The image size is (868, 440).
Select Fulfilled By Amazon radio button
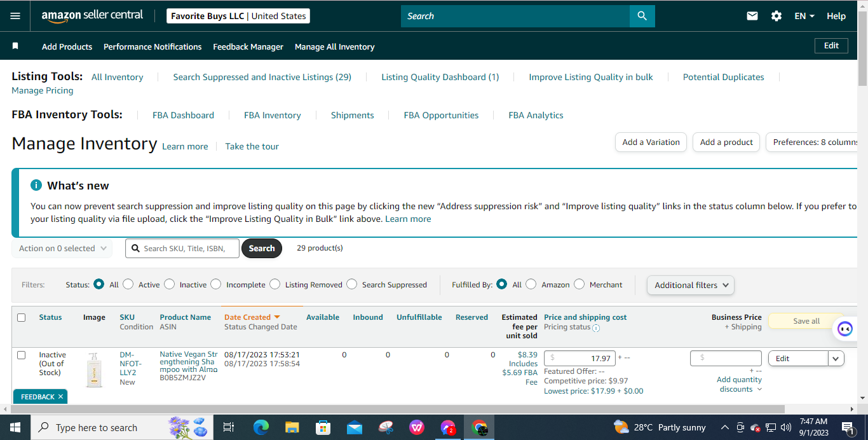coord(531,284)
